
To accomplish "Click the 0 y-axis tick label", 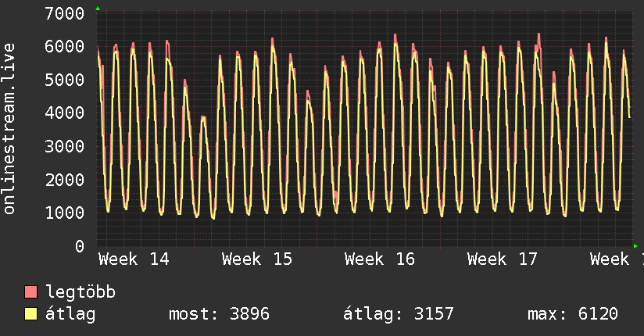I will click(80, 246).
